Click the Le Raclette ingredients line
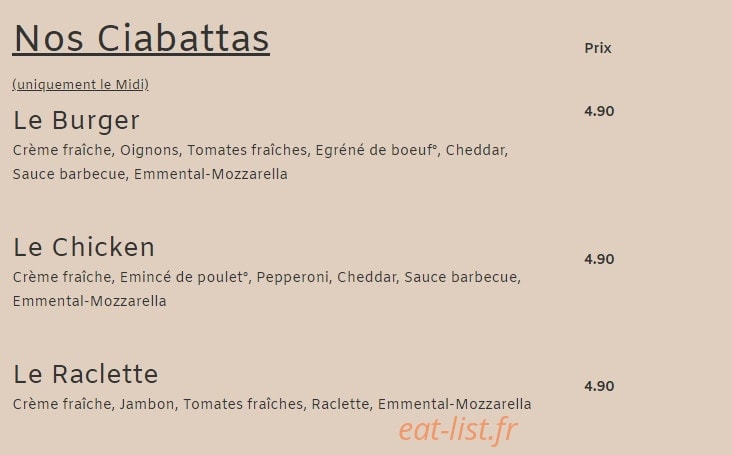The height and width of the screenshot is (455, 732). tap(272, 404)
